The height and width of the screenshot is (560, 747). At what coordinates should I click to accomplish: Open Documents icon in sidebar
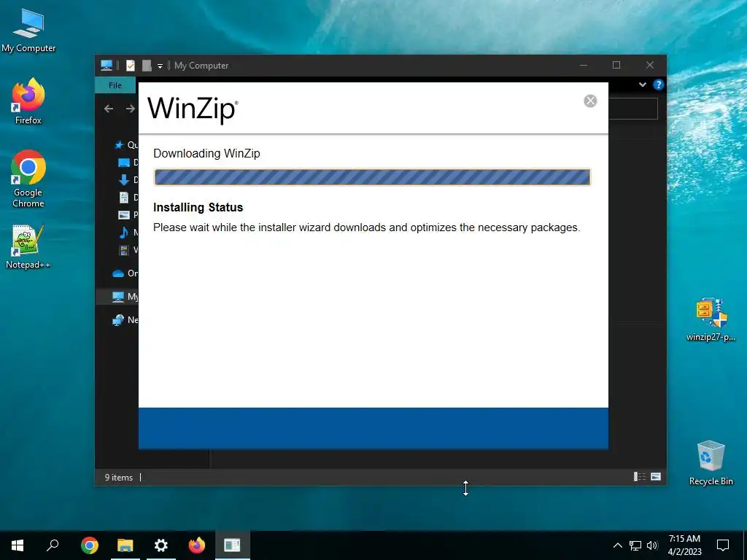click(x=124, y=197)
